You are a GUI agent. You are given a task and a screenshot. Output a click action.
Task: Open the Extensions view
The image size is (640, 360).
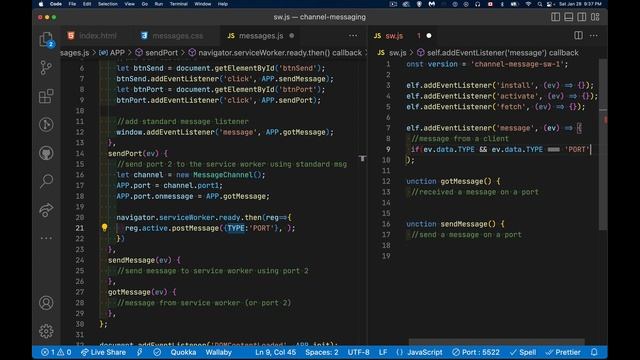click(x=46, y=96)
